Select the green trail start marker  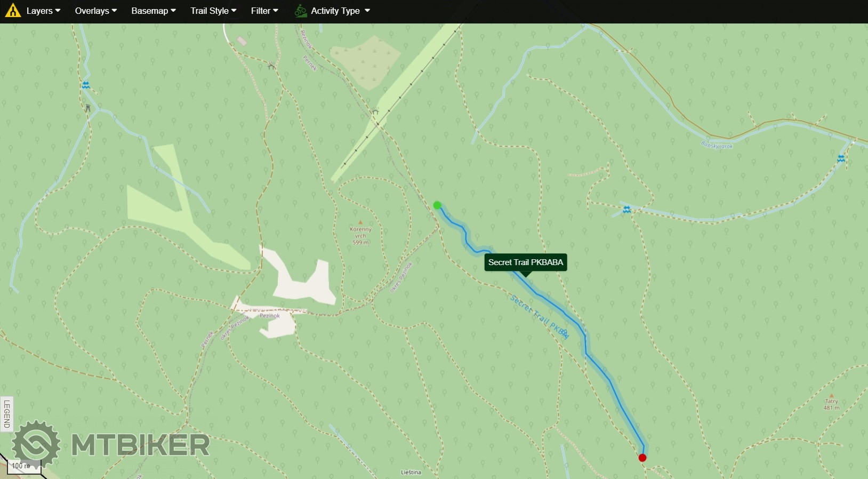[x=437, y=205]
